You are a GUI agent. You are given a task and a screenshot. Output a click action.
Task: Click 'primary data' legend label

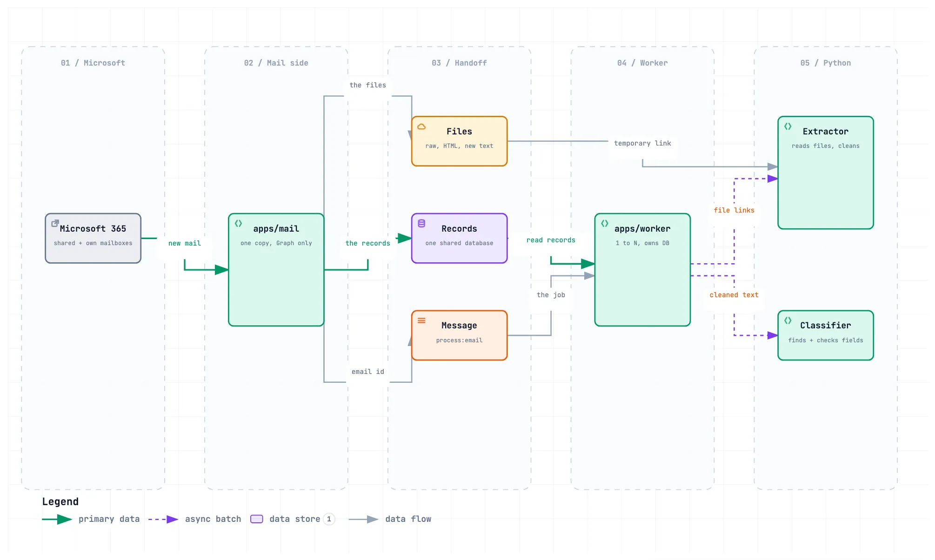[x=109, y=519]
